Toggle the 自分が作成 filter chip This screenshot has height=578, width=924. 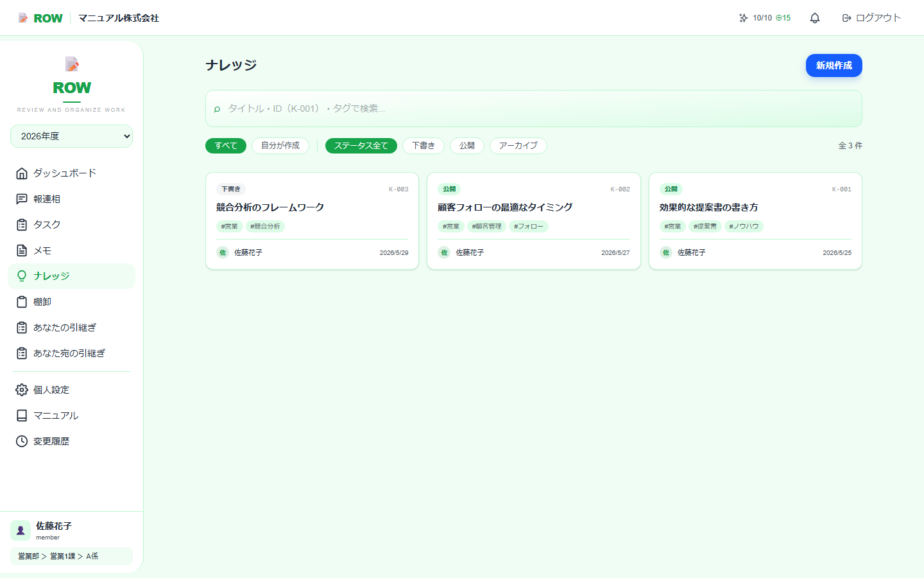280,146
